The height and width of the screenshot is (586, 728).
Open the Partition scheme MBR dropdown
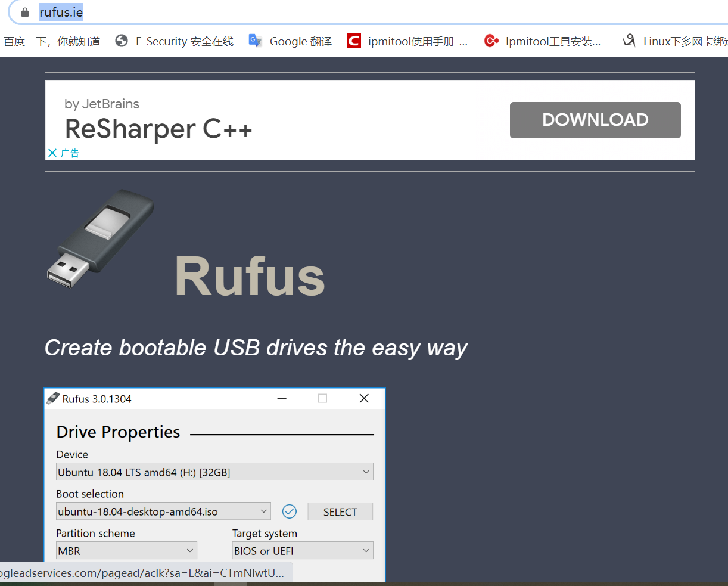point(126,551)
